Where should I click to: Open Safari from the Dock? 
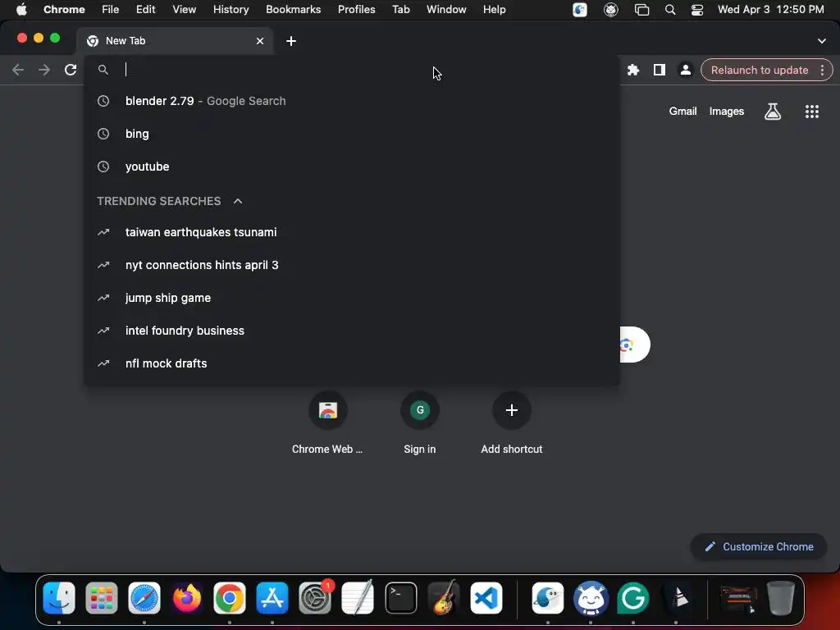pyautogui.click(x=144, y=598)
